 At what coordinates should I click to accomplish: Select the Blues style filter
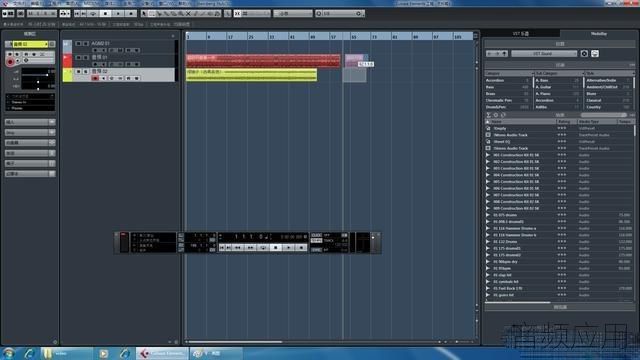click(x=609, y=93)
